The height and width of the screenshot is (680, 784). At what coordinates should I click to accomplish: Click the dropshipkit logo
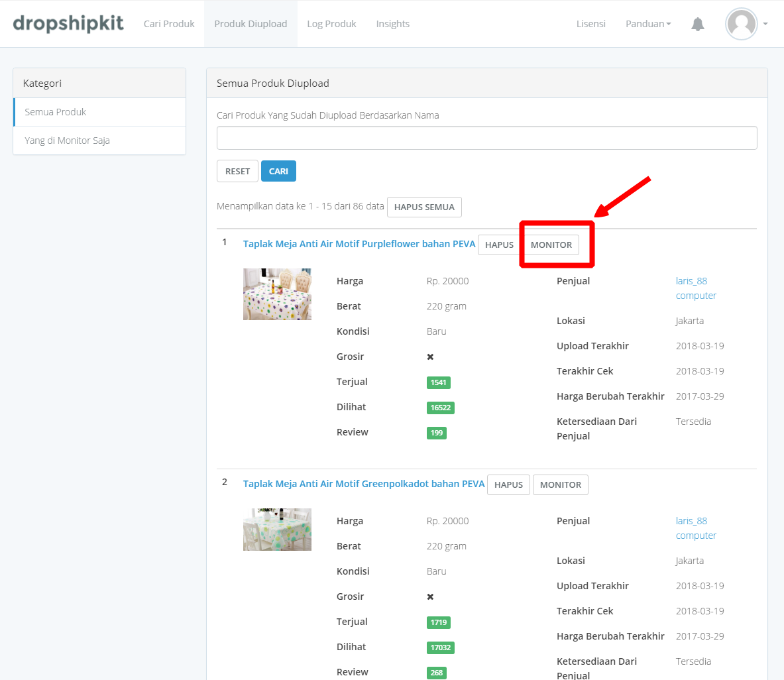(x=68, y=23)
